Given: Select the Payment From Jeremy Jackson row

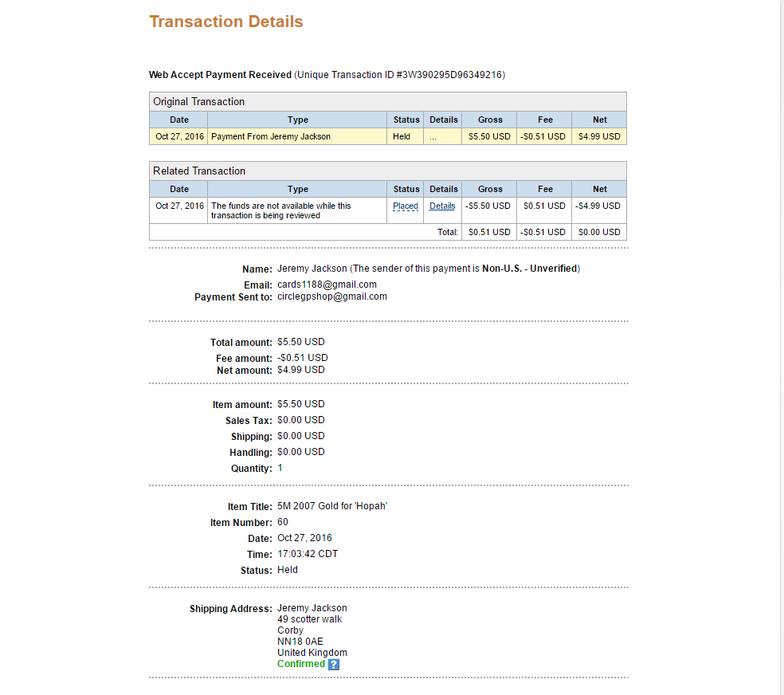Looking at the screenshot, I should pos(387,136).
